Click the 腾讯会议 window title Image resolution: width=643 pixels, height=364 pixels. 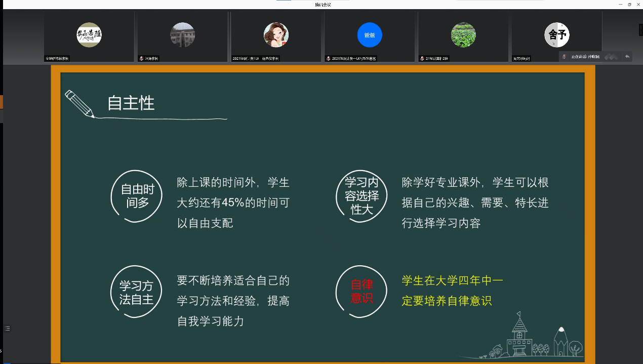323,5
